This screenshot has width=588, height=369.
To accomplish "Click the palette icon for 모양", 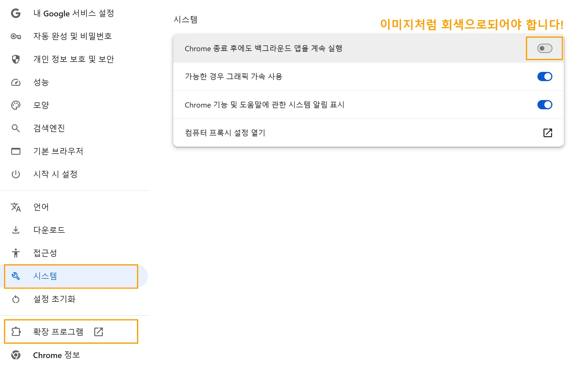I will (16, 105).
